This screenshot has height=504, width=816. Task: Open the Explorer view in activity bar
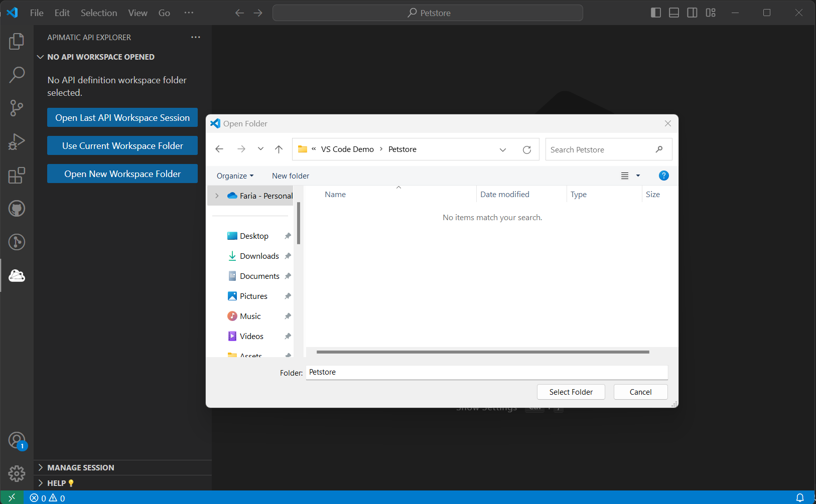point(17,41)
